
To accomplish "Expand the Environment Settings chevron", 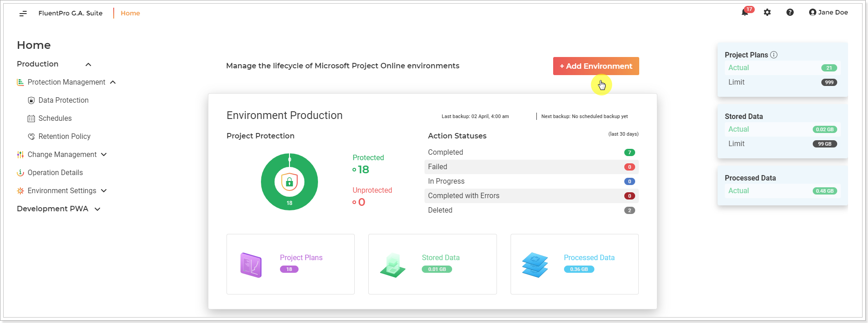I will pos(104,191).
